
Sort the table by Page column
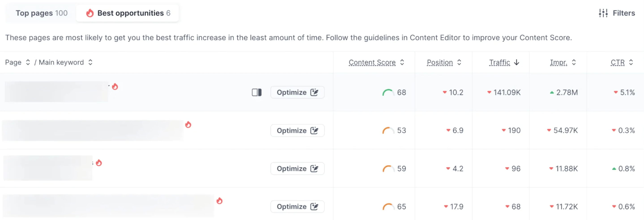[28, 62]
